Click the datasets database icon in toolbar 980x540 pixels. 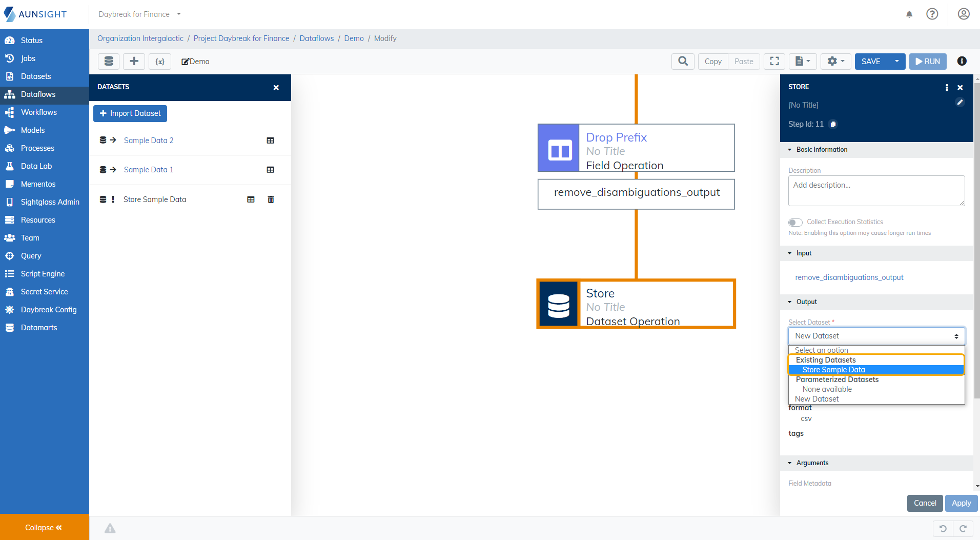coord(109,62)
